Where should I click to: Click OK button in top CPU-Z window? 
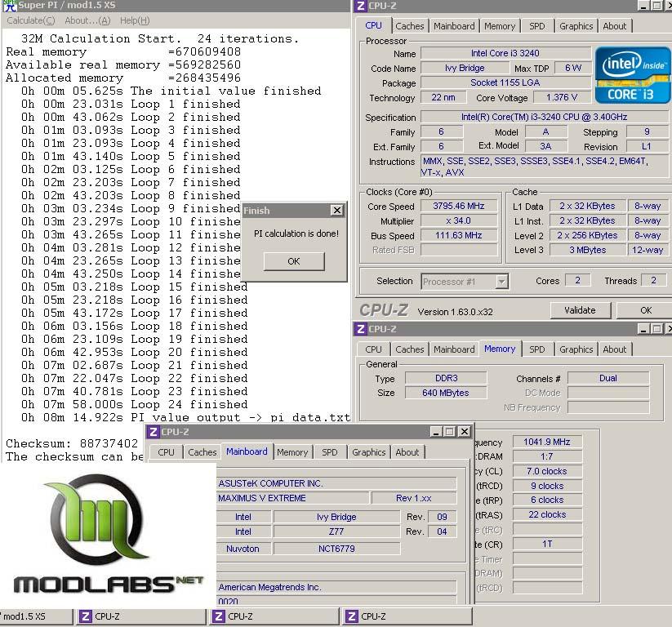tap(645, 310)
